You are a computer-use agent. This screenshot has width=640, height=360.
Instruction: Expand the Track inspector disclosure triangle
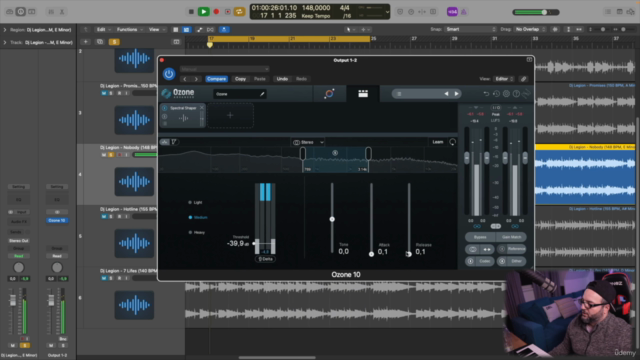pos(5,42)
